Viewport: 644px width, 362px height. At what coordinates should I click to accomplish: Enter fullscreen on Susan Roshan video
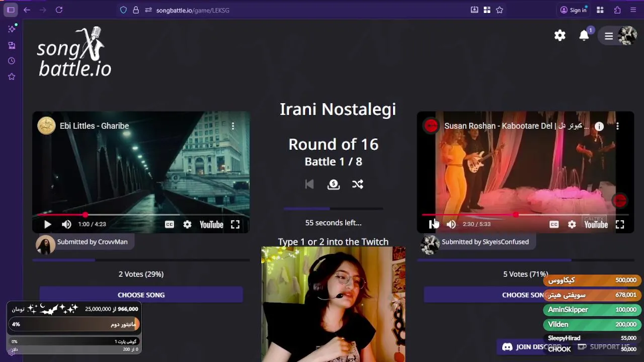(x=620, y=225)
